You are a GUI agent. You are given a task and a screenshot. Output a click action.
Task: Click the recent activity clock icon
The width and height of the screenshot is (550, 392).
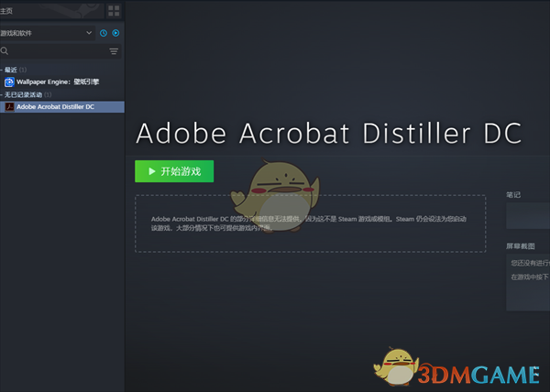pyautogui.click(x=104, y=33)
